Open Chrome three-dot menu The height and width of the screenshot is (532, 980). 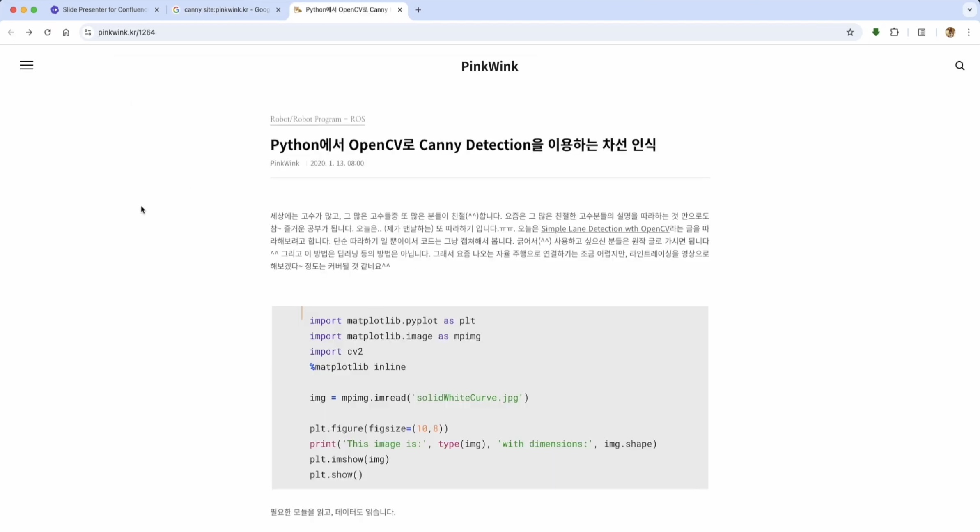tap(969, 32)
